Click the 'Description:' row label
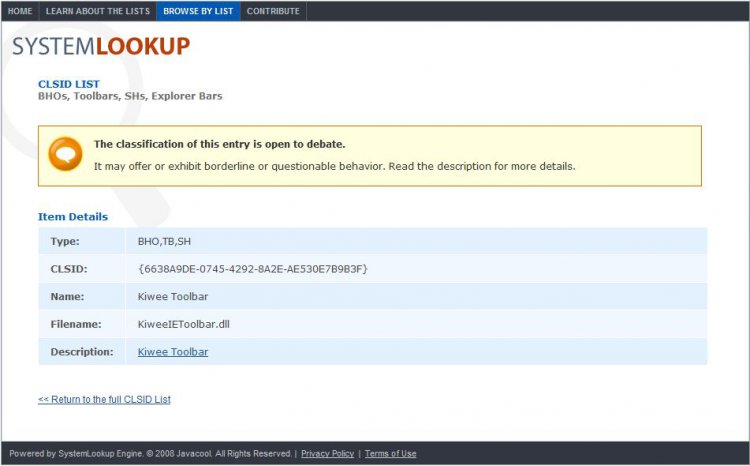The image size is (750, 466). click(x=82, y=352)
